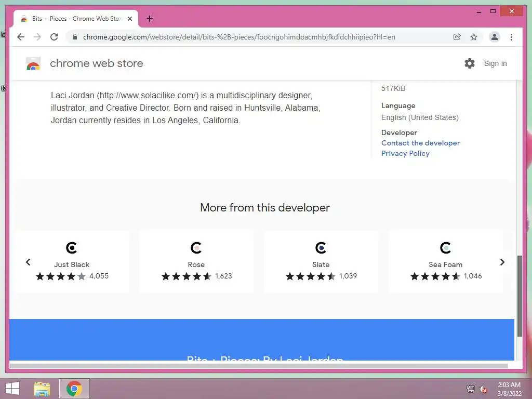
Task: Show more themes with the right chevron
Action: click(x=502, y=262)
